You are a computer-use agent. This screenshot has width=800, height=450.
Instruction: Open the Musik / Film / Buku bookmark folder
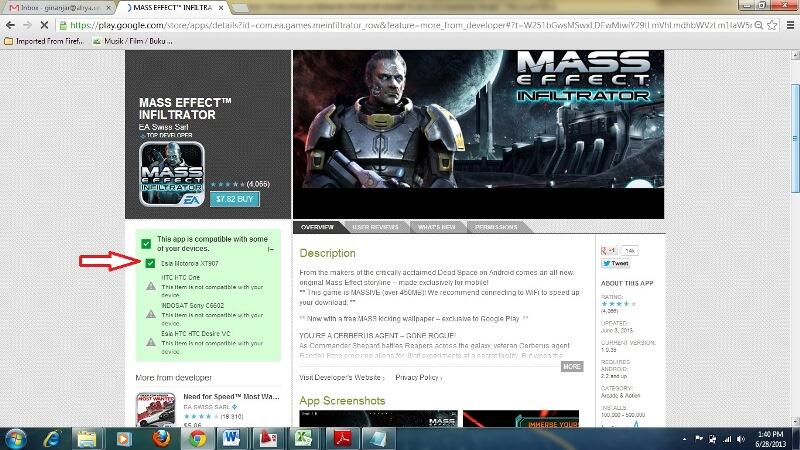(132, 41)
